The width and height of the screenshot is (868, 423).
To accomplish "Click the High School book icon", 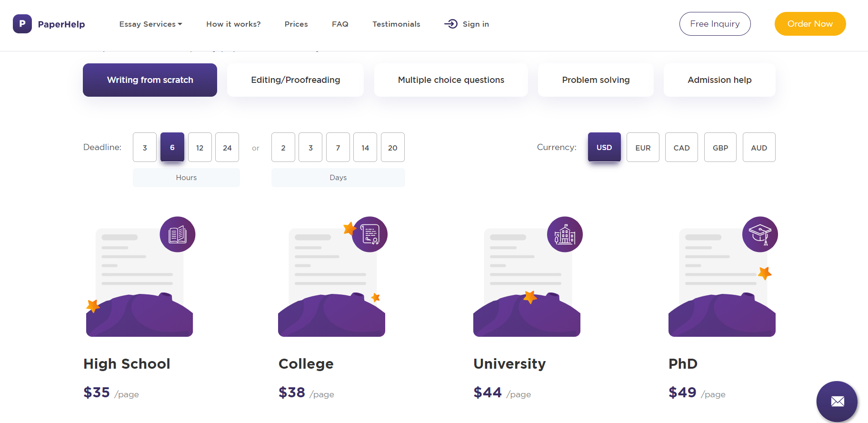I will point(178,234).
